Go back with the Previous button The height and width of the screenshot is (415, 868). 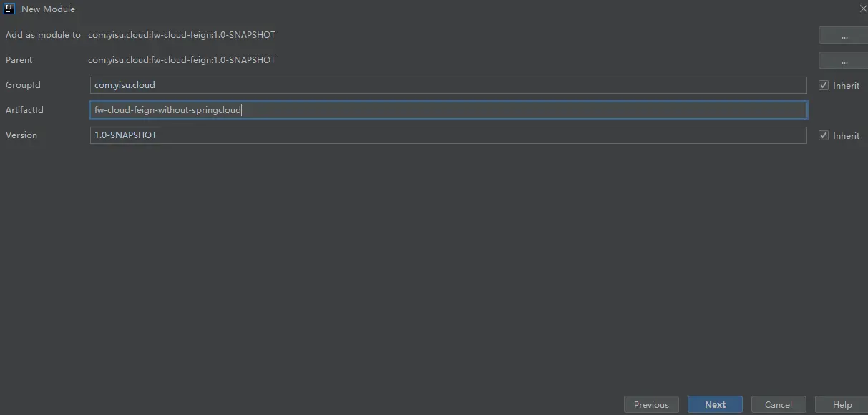click(651, 404)
